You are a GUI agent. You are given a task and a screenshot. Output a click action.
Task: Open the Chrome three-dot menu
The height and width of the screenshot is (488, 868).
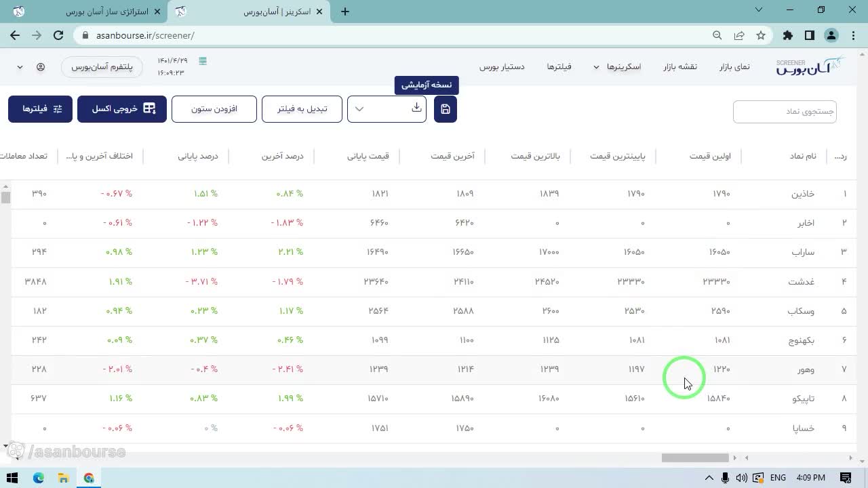tap(853, 35)
